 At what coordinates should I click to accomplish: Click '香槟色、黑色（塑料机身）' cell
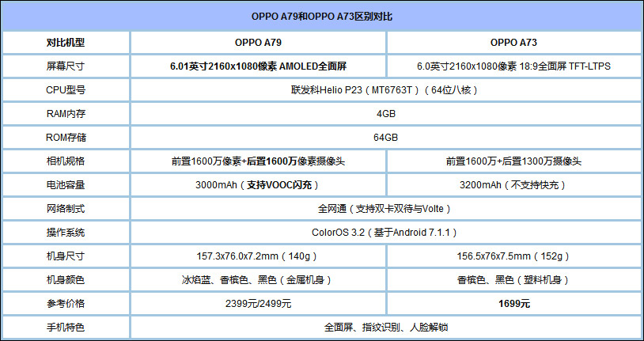point(514,281)
